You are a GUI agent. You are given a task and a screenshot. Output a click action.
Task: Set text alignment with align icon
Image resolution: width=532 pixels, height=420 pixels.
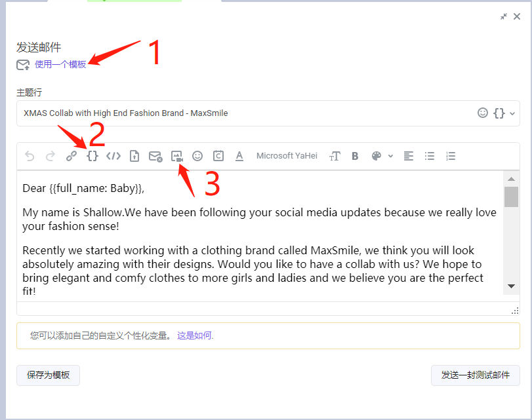coord(409,156)
